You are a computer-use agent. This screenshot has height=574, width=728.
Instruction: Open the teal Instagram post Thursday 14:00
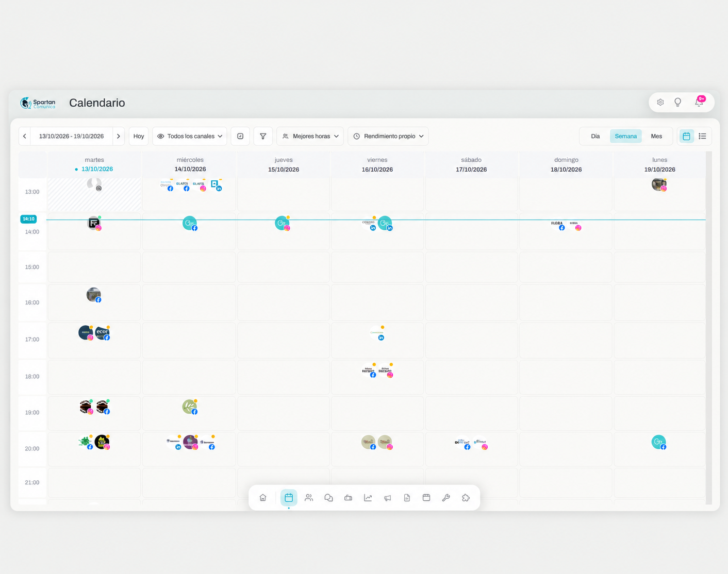(x=283, y=223)
